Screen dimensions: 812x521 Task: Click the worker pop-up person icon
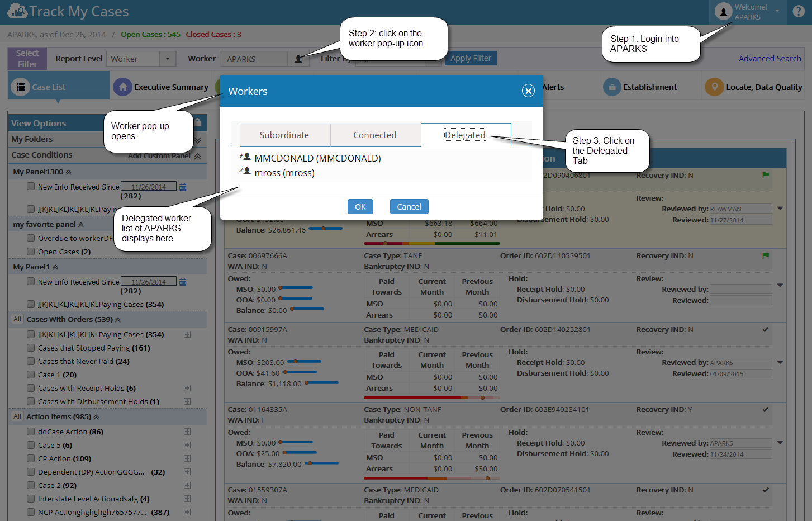[298, 59]
